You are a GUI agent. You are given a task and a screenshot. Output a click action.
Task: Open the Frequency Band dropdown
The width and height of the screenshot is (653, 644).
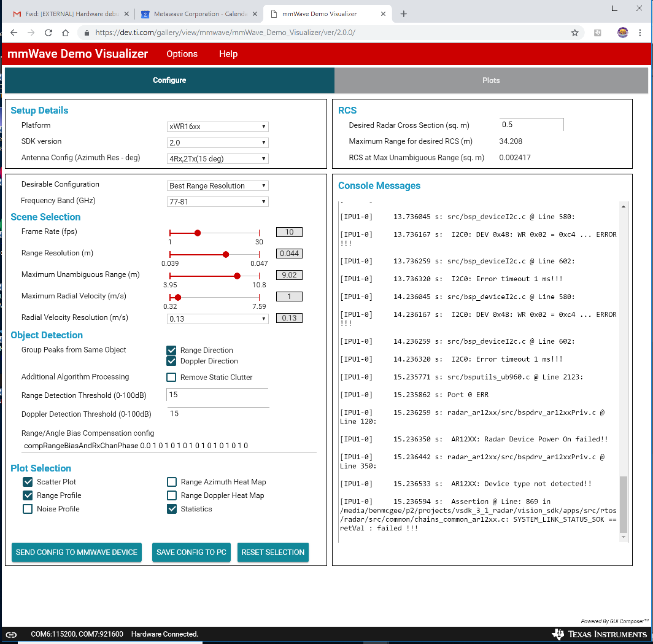[x=217, y=201]
